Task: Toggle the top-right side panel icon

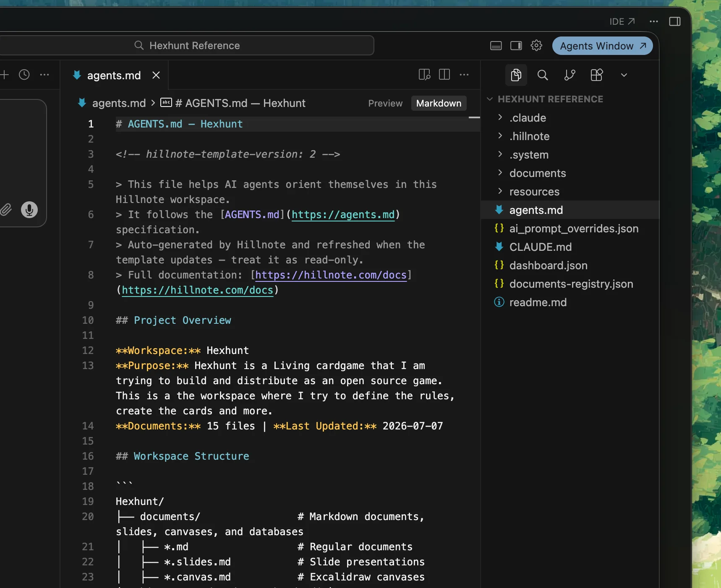Action: click(x=675, y=21)
